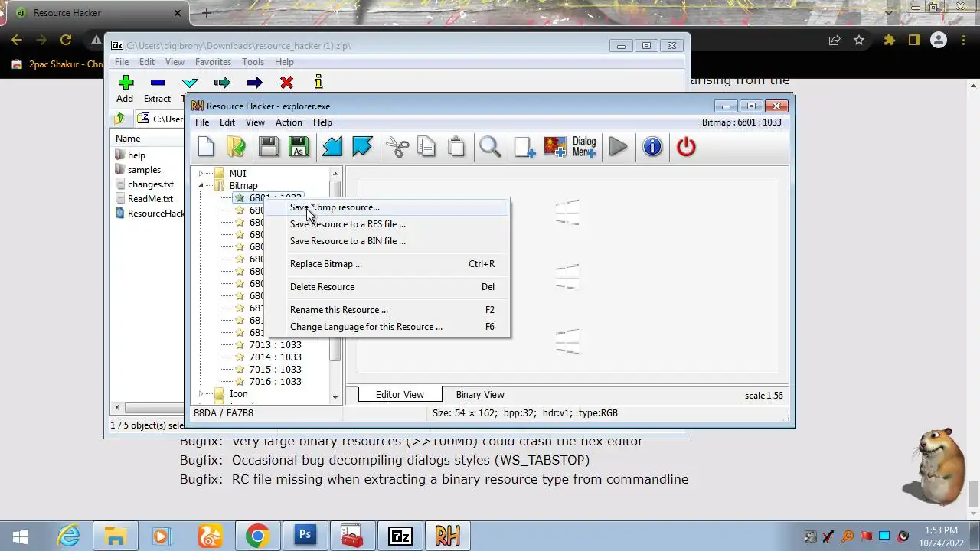
Task: Click the resource tree scroll-up arrow
Action: tap(335, 174)
